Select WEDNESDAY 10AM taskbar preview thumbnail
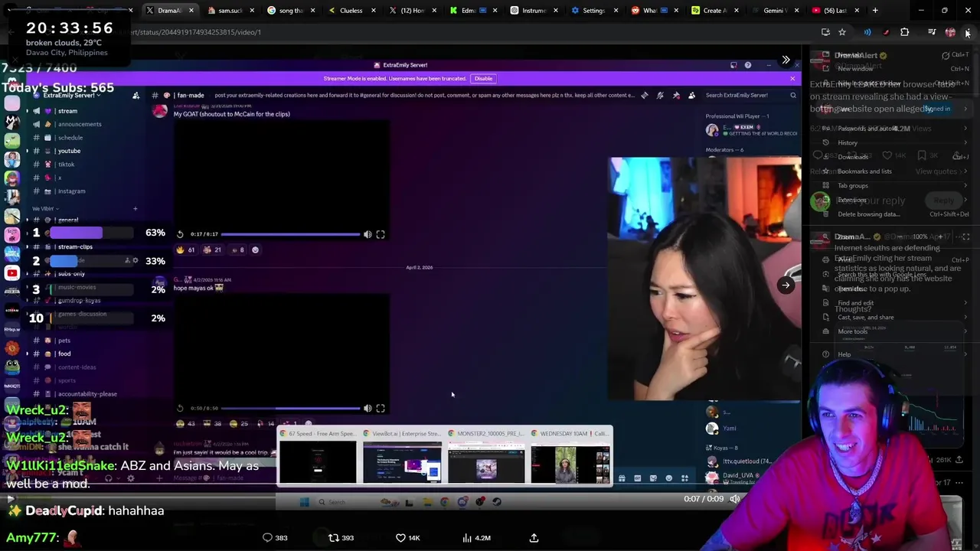980x551 pixels. 570,456
